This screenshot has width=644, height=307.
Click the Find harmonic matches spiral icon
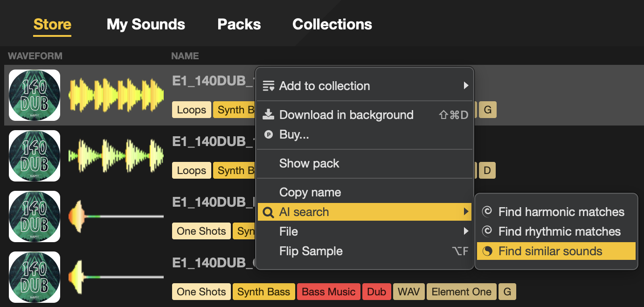[487, 212]
